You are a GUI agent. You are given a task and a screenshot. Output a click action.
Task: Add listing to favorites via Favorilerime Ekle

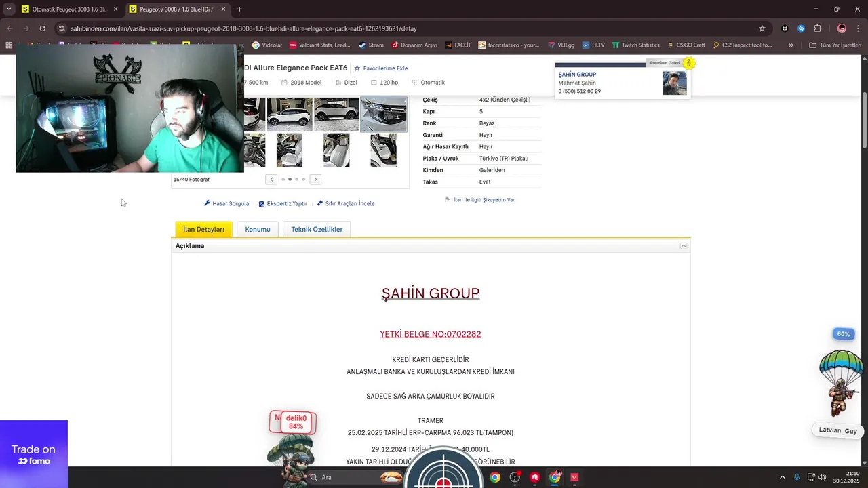point(380,68)
